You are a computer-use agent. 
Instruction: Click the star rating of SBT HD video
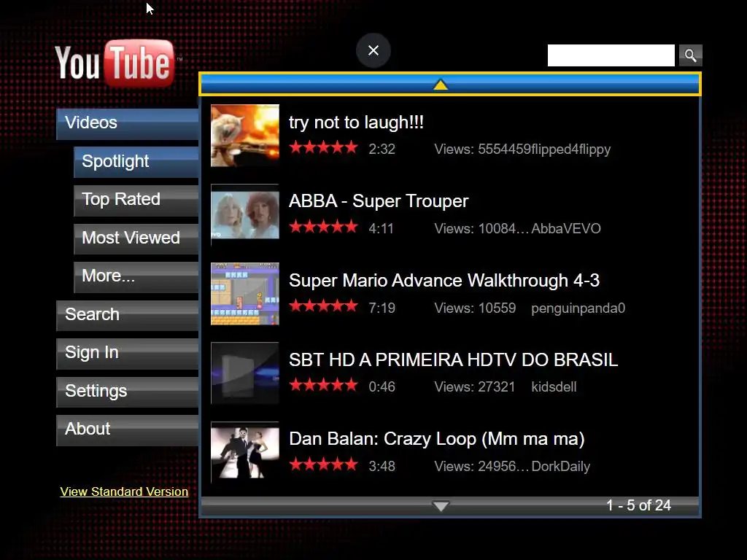click(323, 385)
